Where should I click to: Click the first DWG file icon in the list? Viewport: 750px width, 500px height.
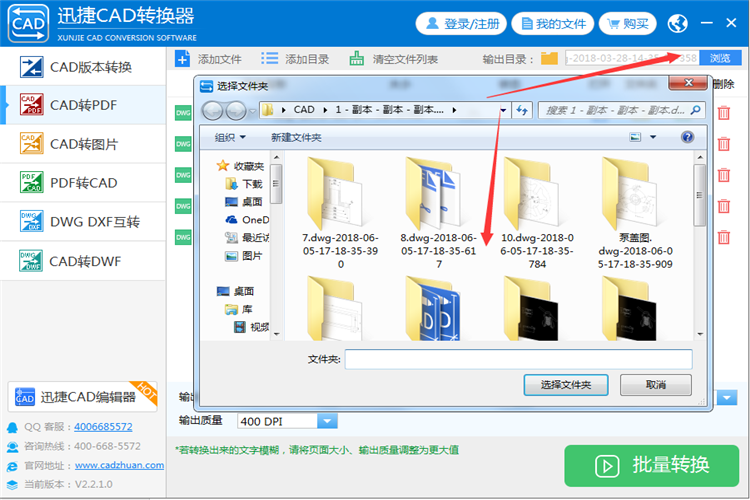pyautogui.click(x=183, y=113)
